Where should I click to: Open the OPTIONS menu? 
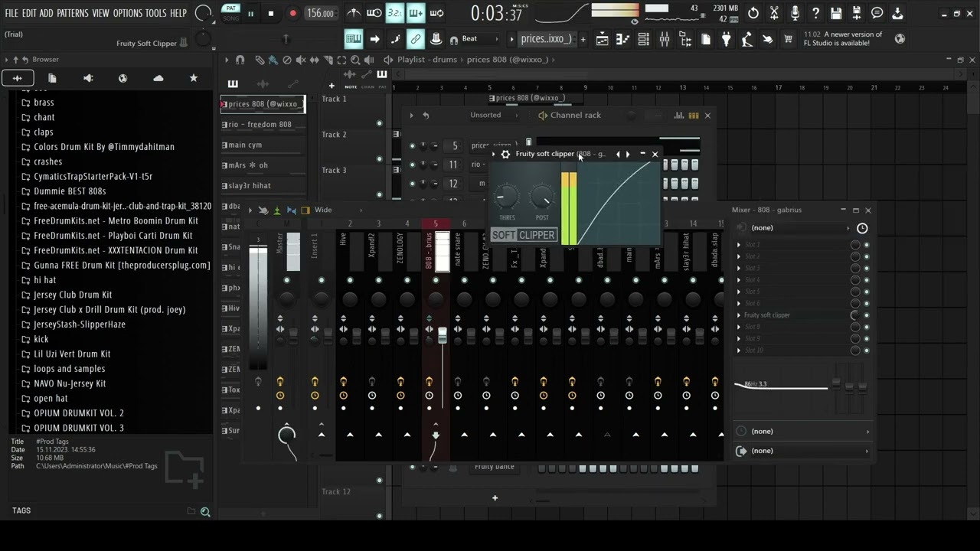point(128,13)
